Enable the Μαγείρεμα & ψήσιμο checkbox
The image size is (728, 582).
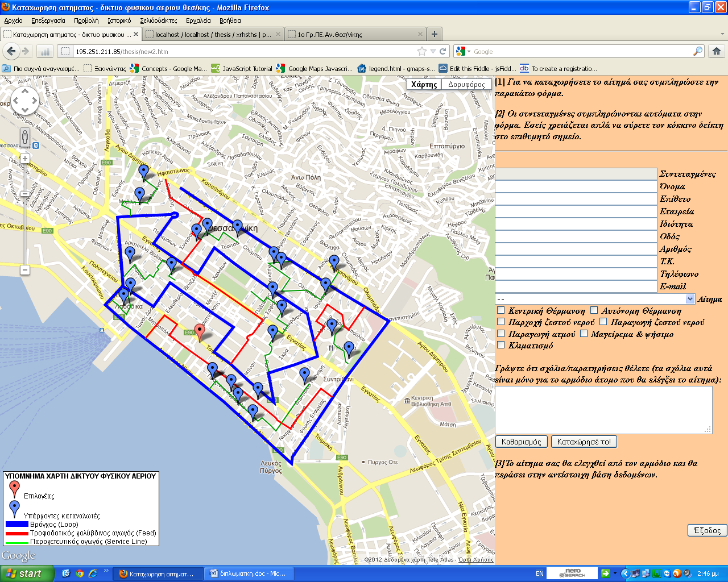(x=584, y=334)
